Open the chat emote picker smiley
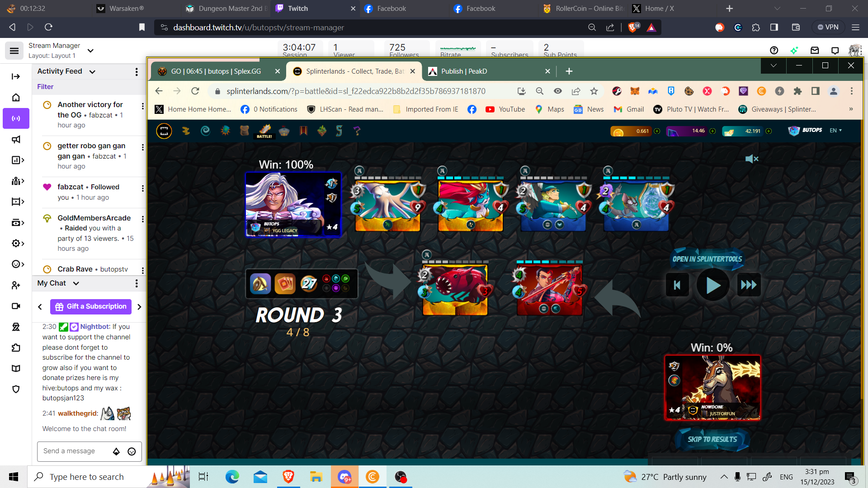 point(132,451)
